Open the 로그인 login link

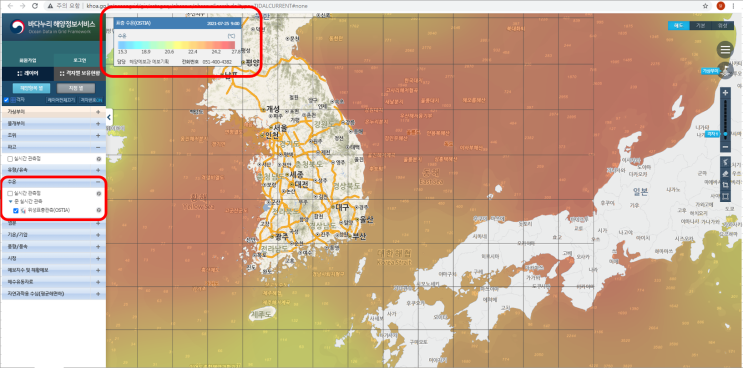(80, 61)
